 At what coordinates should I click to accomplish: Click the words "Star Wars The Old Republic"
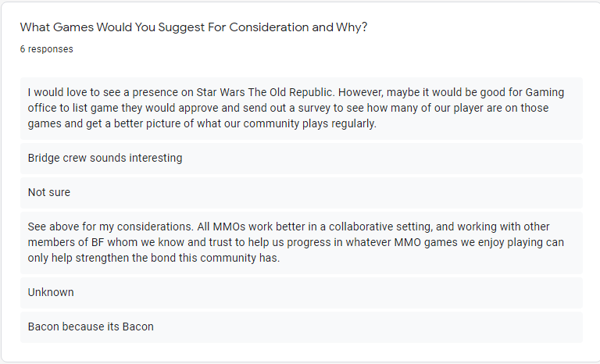coord(265,92)
